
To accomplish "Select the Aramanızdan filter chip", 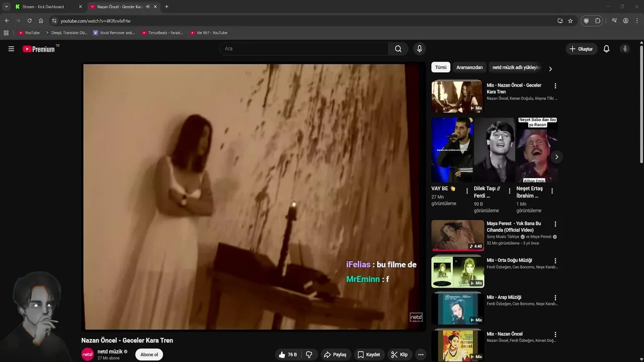I will [469, 67].
